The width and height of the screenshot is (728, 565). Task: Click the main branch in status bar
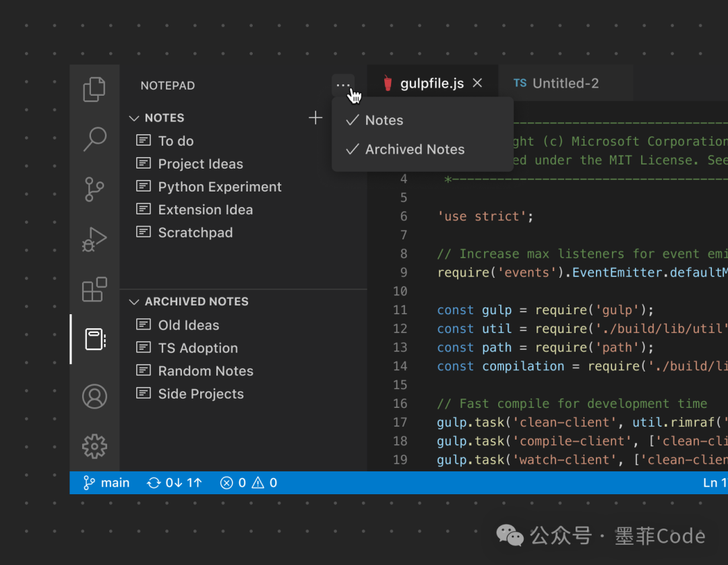[107, 483]
